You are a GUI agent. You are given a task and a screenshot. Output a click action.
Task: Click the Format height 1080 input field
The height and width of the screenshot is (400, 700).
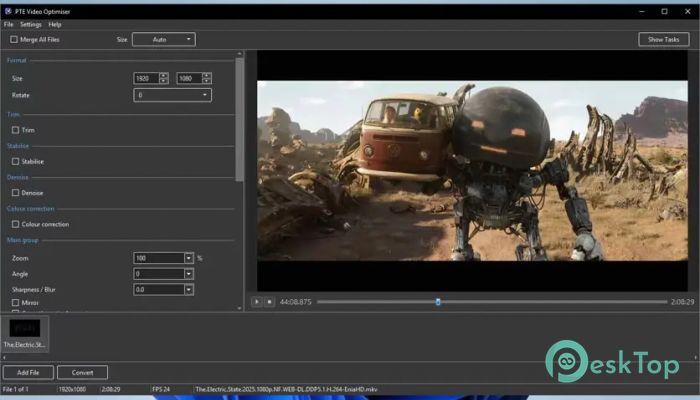[x=189, y=79]
